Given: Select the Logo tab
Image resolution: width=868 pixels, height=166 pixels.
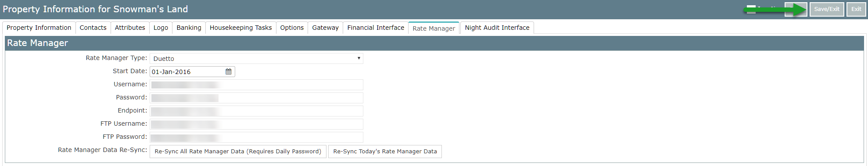Looking at the screenshot, I should [161, 28].
